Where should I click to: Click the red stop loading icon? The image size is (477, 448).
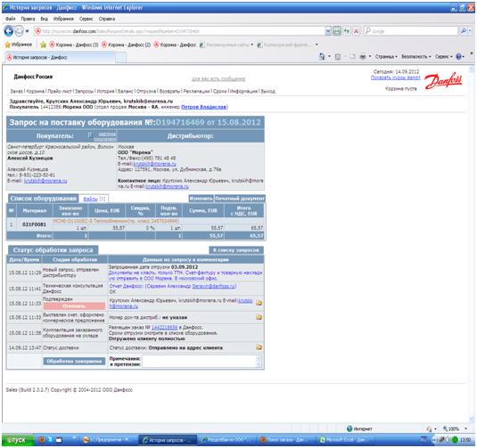coord(356,31)
